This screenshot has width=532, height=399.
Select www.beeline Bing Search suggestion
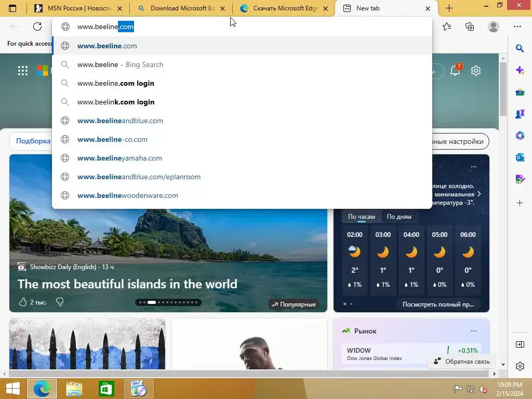pyautogui.click(x=242, y=64)
